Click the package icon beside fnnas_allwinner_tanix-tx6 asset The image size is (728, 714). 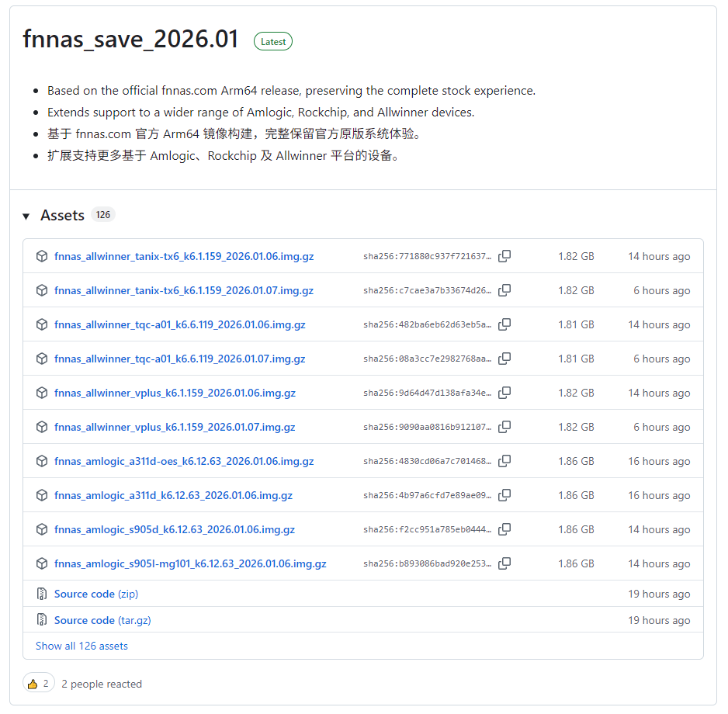(41, 256)
